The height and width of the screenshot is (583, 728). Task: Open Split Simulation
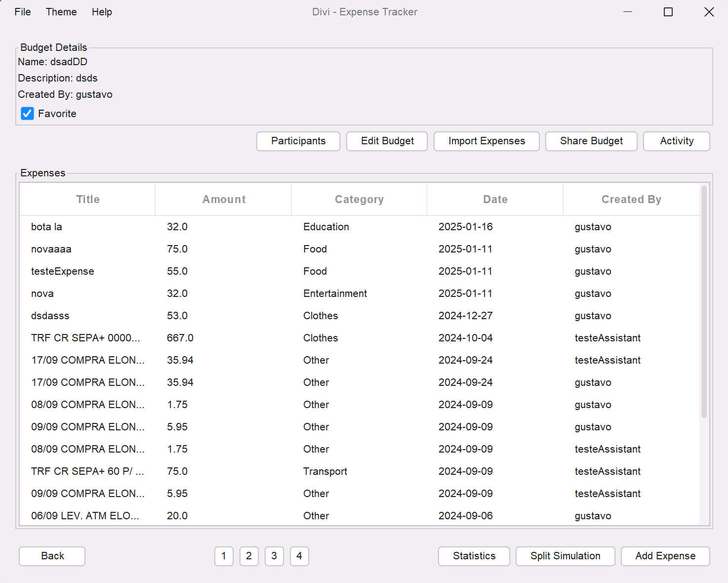pyautogui.click(x=566, y=556)
